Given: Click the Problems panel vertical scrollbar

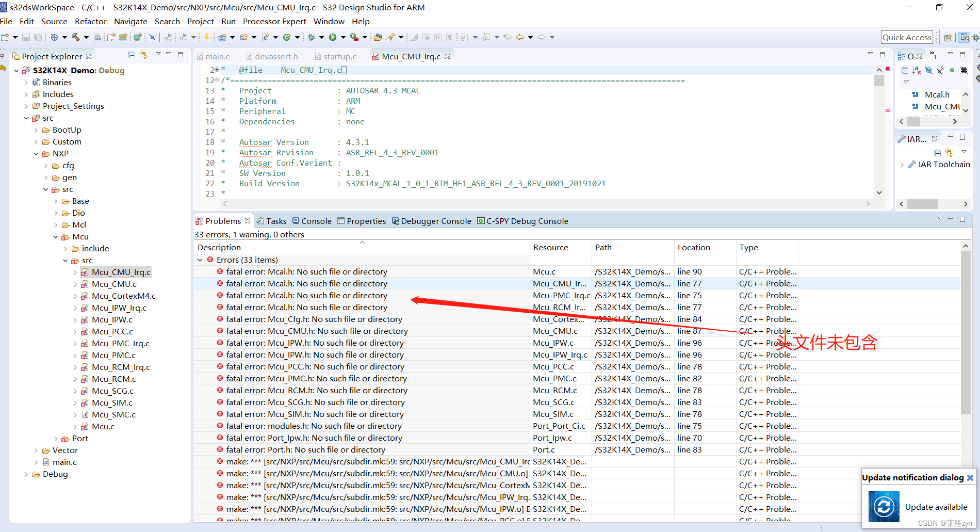Looking at the screenshot, I should click(x=966, y=334).
